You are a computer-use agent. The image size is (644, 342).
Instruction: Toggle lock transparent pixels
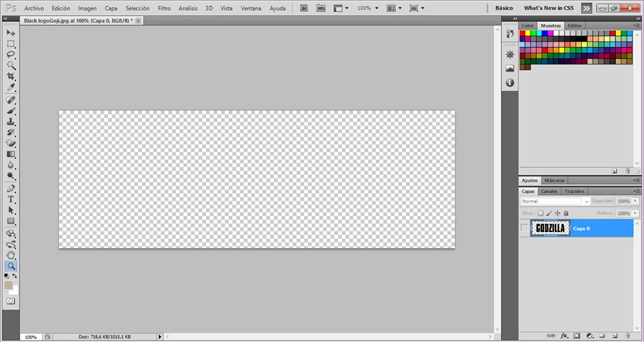(x=541, y=213)
